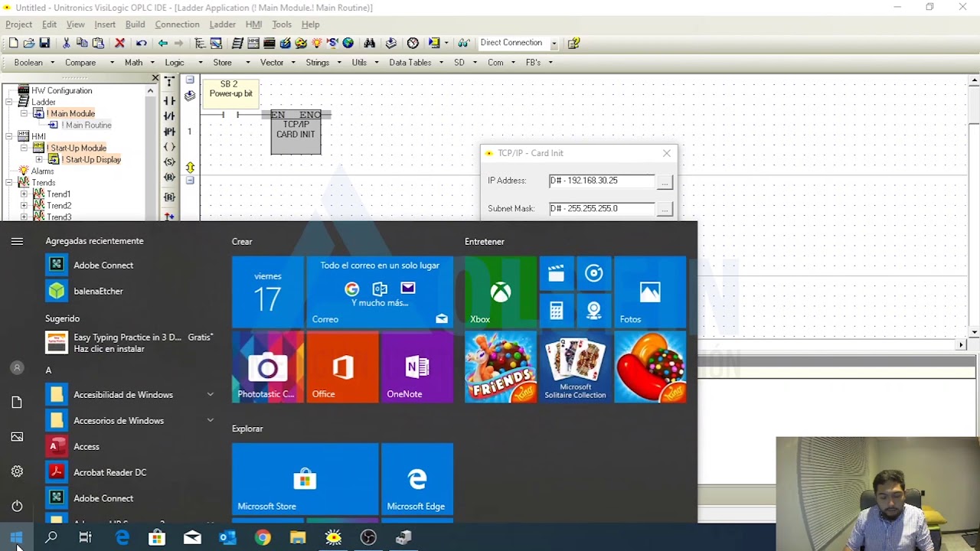Open the OneNote tile
Image resolution: width=980 pixels, height=551 pixels.
[417, 367]
